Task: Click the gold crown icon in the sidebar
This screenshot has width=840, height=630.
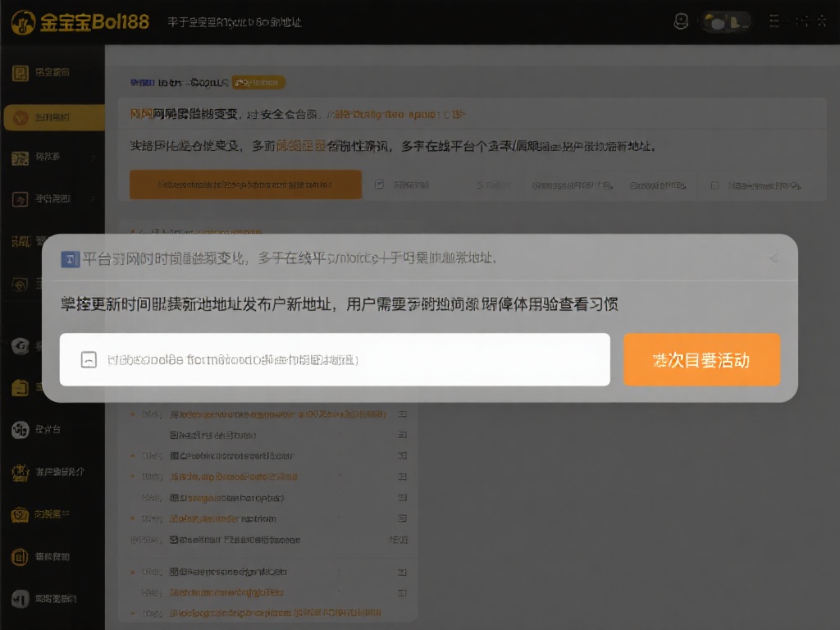Action: point(21,472)
